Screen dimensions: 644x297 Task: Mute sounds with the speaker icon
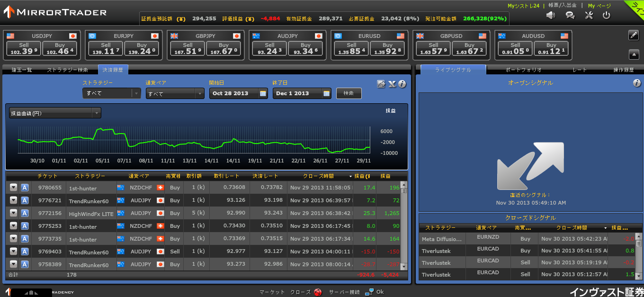point(550,15)
